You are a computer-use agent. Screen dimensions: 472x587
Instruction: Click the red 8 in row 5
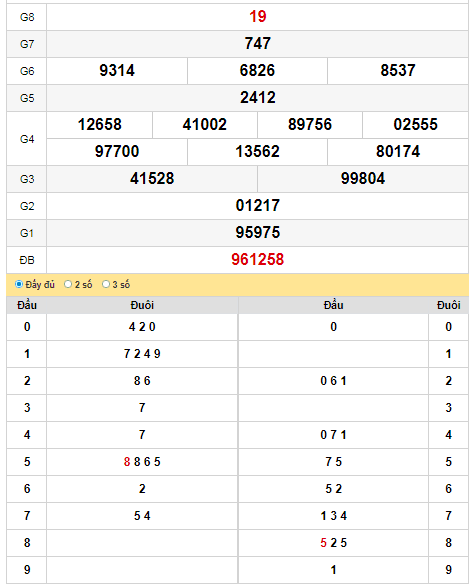[127, 462]
